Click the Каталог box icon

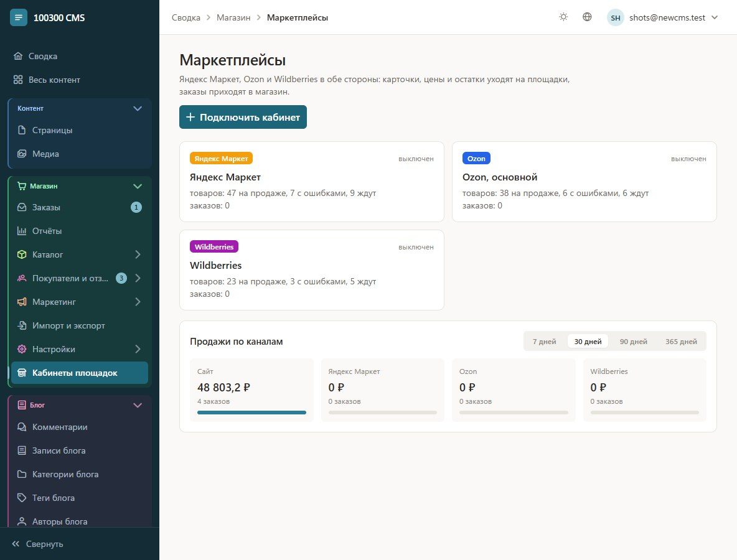click(22, 254)
